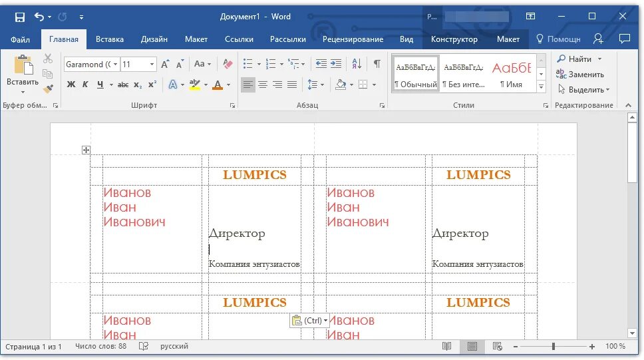Copy selection with the copy icon
Viewport: 644px width, 360px height.
pos(48,74)
